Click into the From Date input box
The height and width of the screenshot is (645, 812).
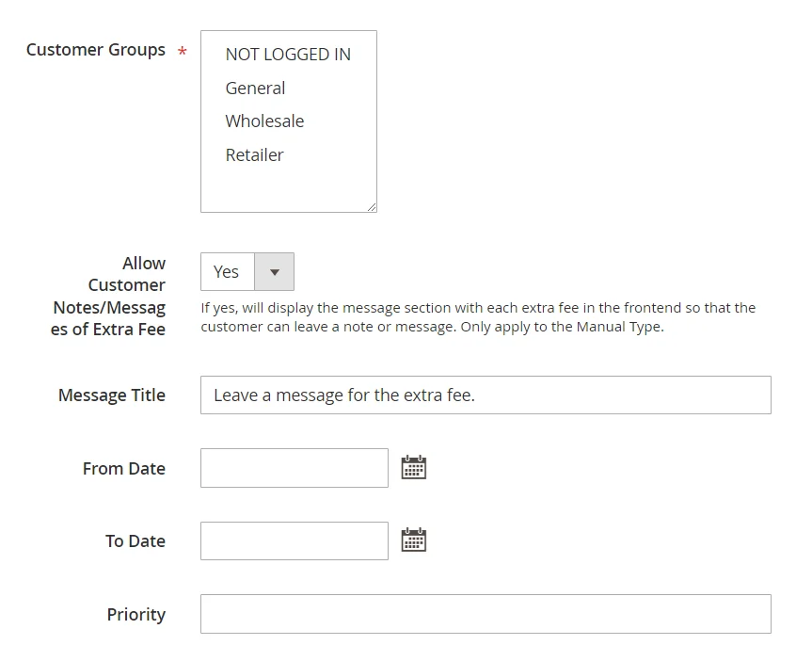[x=294, y=468]
